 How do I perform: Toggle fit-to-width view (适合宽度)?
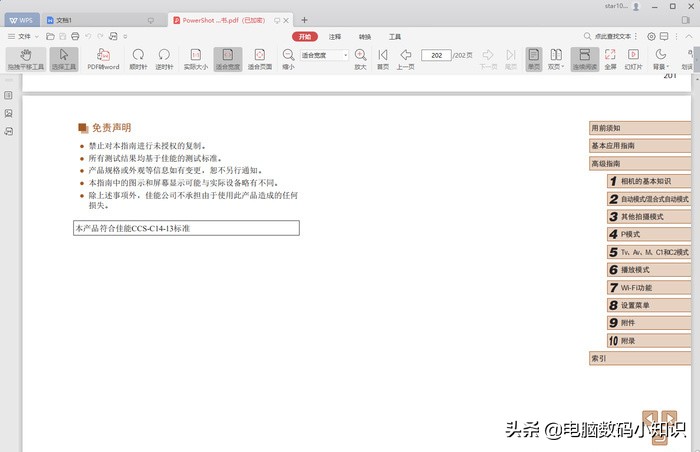[x=228, y=58]
